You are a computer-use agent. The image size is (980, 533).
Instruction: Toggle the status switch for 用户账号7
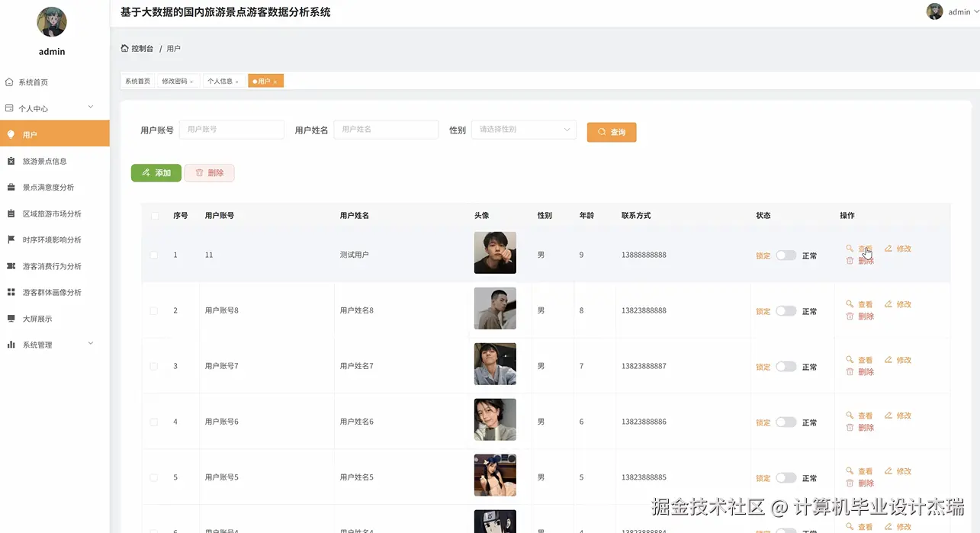[x=786, y=367]
